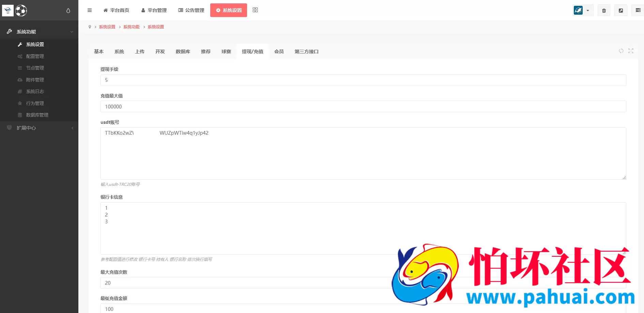This screenshot has height=313, width=644.
Task: Select the 提现/充值 tab
Action: (x=252, y=51)
